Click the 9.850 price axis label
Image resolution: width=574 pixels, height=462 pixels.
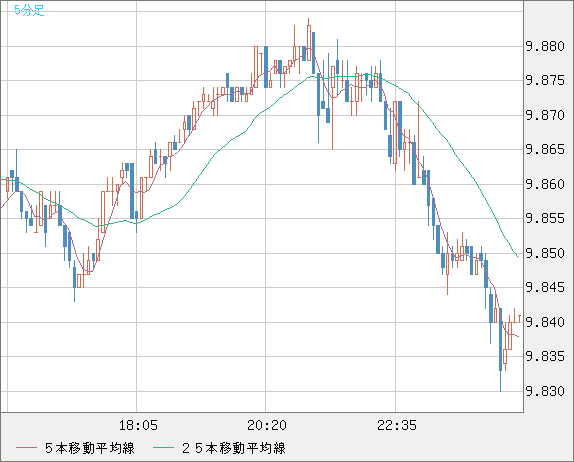point(545,253)
